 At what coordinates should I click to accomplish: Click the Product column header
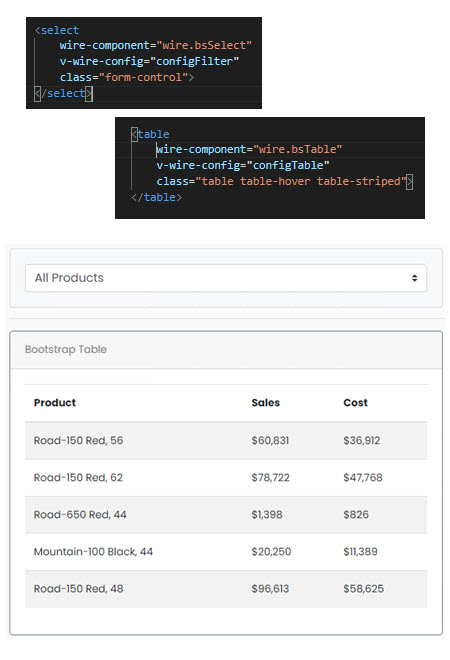pyautogui.click(x=55, y=403)
